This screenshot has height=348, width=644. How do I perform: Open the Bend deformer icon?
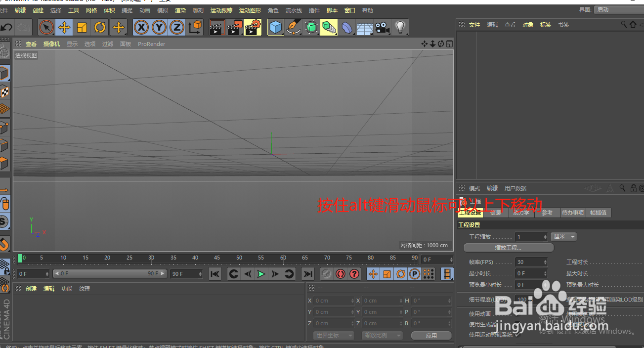(347, 27)
